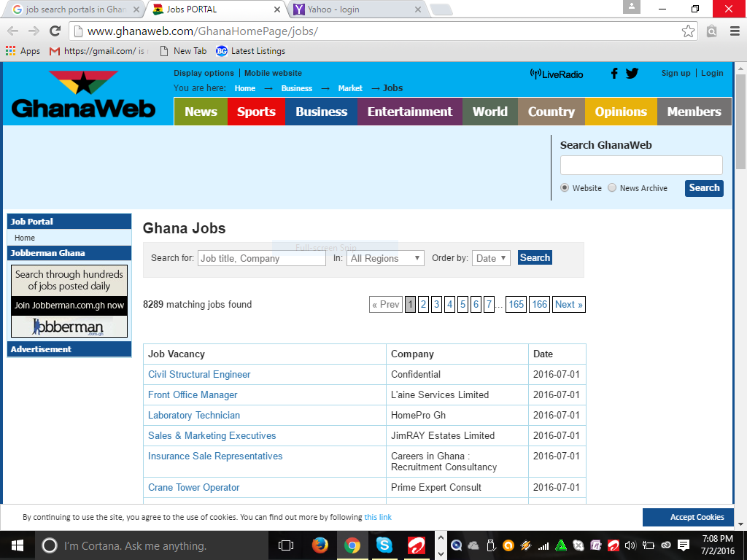
Task: Launch Skype from the taskbar
Action: pyautogui.click(x=384, y=545)
